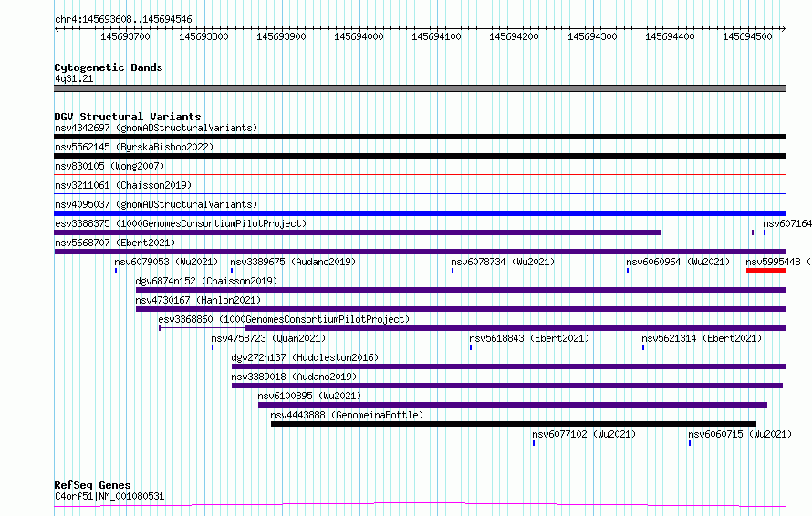The image size is (812, 516).
Task: Select the nsv3389018 (Audano2019) label
Action: [x=294, y=377]
